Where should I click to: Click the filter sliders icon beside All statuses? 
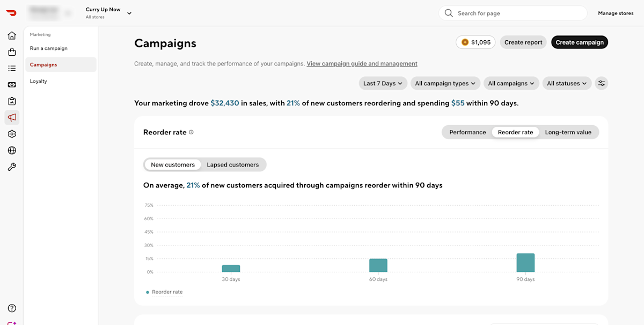click(602, 83)
